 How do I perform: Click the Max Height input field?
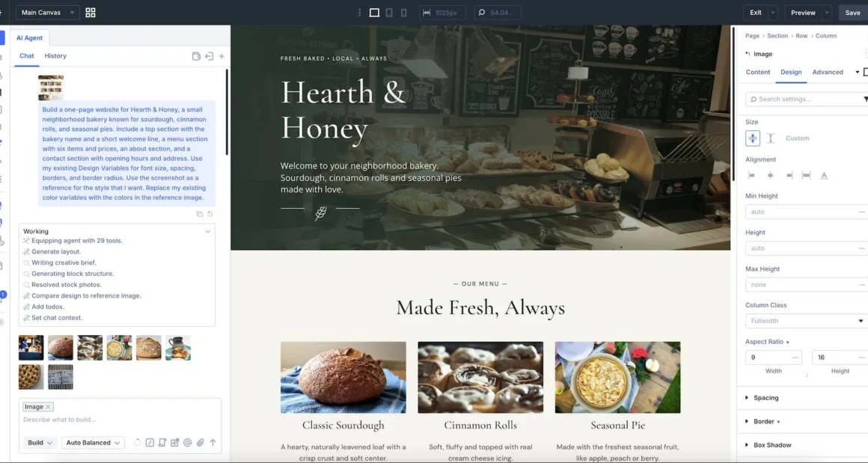[806, 285]
